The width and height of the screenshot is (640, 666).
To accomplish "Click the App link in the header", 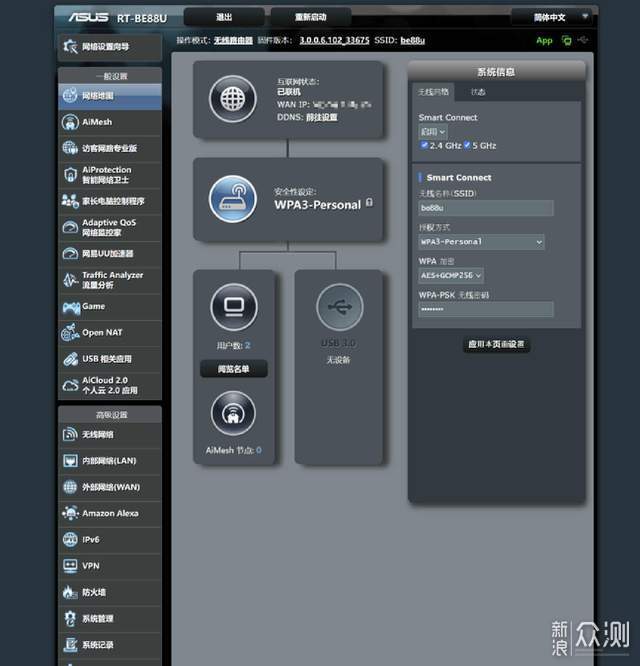I will click(544, 41).
